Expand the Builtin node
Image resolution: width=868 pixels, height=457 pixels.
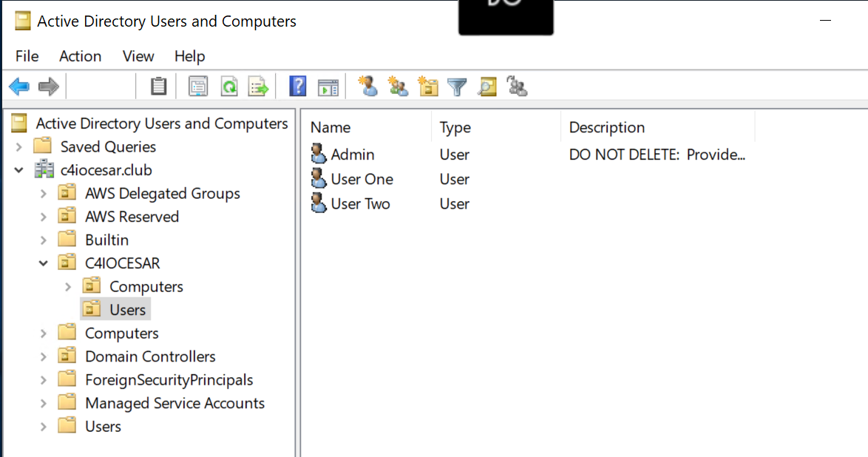[43, 240]
